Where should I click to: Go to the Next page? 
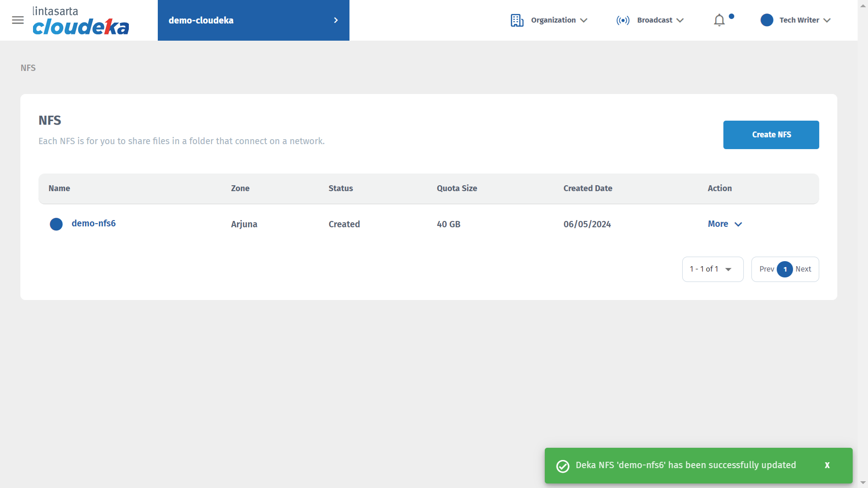point(803,269)
